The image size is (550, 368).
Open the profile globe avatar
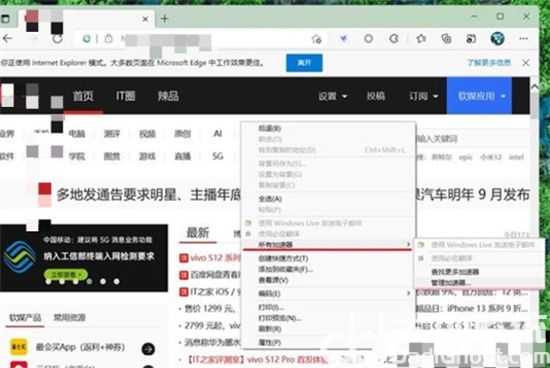coord(497,39)
